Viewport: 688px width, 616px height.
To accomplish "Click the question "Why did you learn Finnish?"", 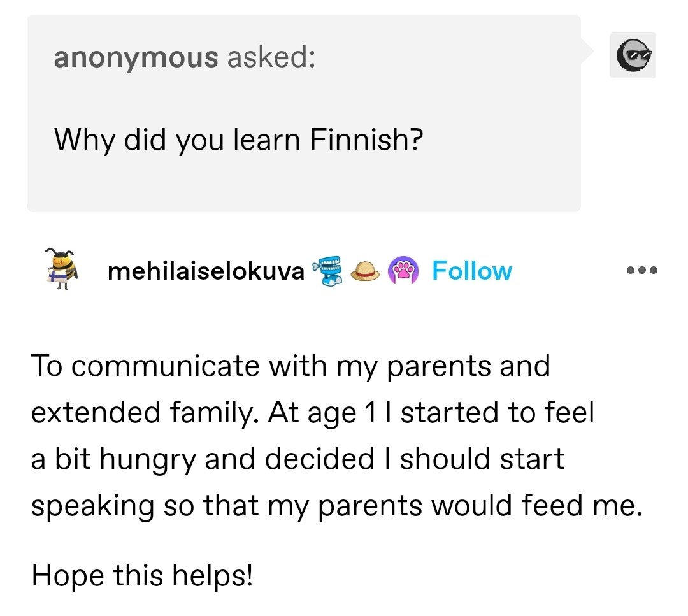I will 238,139.
